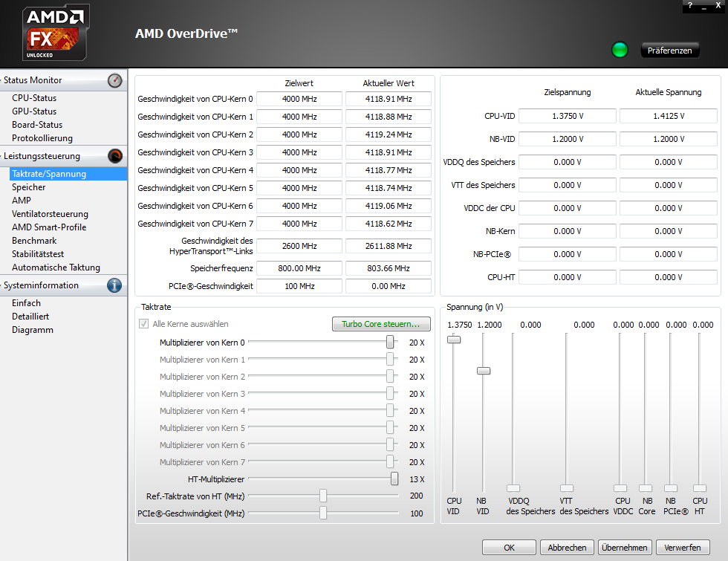Open GPU-Status page
Image resolution: width=728 pixels, height=561 pixels.
click(34, 111)
